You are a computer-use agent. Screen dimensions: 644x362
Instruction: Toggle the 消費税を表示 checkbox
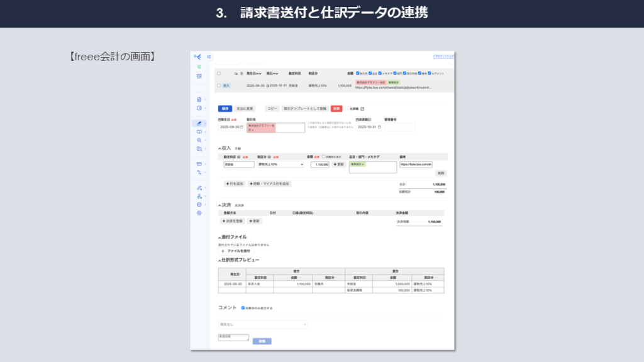click(324, 156)
